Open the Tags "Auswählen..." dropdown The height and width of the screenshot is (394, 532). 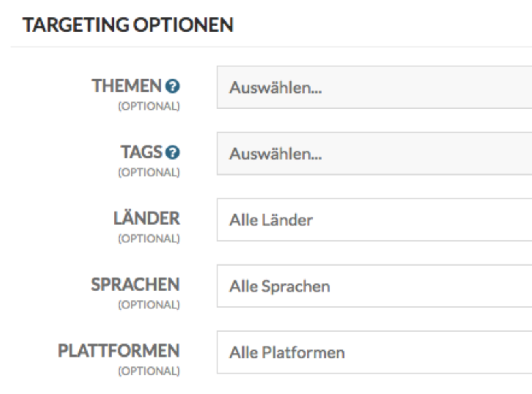pyautogui.click(x=374, y=154)
